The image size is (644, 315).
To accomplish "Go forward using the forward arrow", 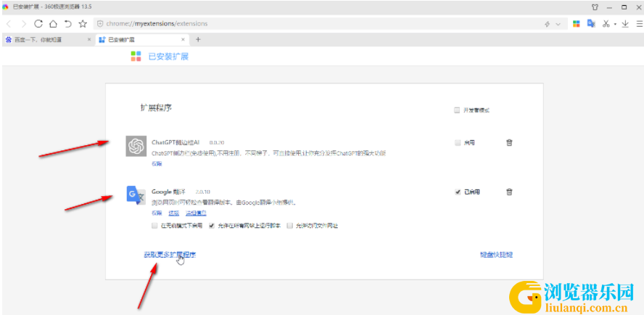I will pyautogui.click(x=23, y=24).
